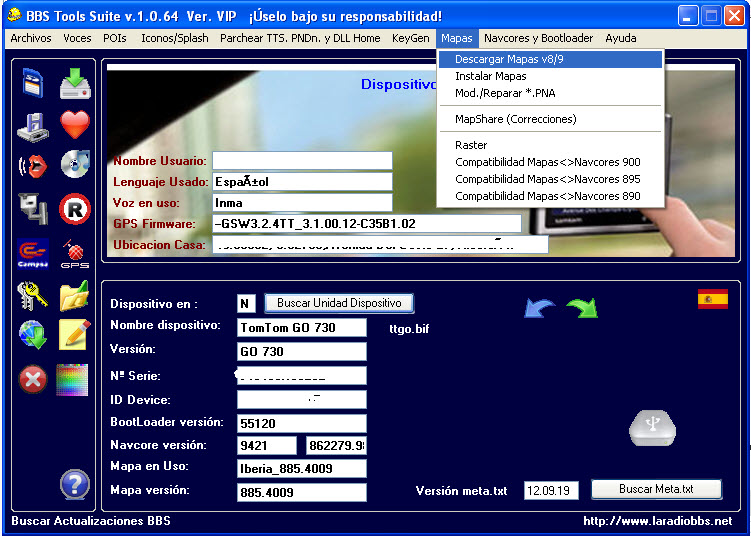The image size is (751, 536).
Task: Click the speed camera icon
Action: pyautogui.click(x=33, y=208)
